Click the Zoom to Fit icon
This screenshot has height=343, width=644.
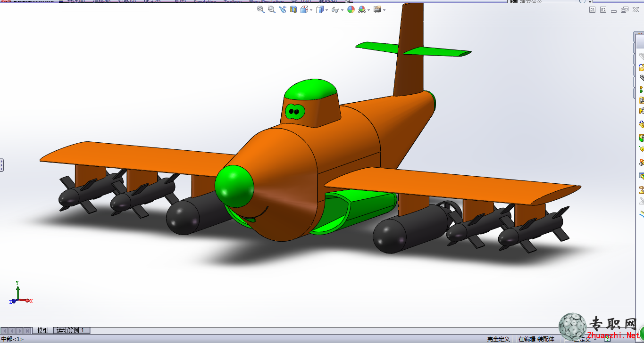pyautogui.click(x=260, y=9)
